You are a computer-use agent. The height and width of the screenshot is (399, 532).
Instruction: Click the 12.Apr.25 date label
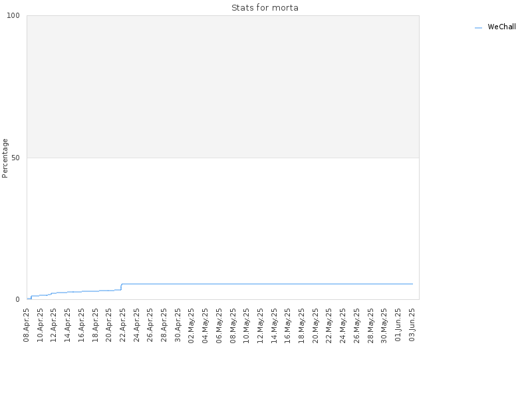pyautogui.click(x=54, y=325)
